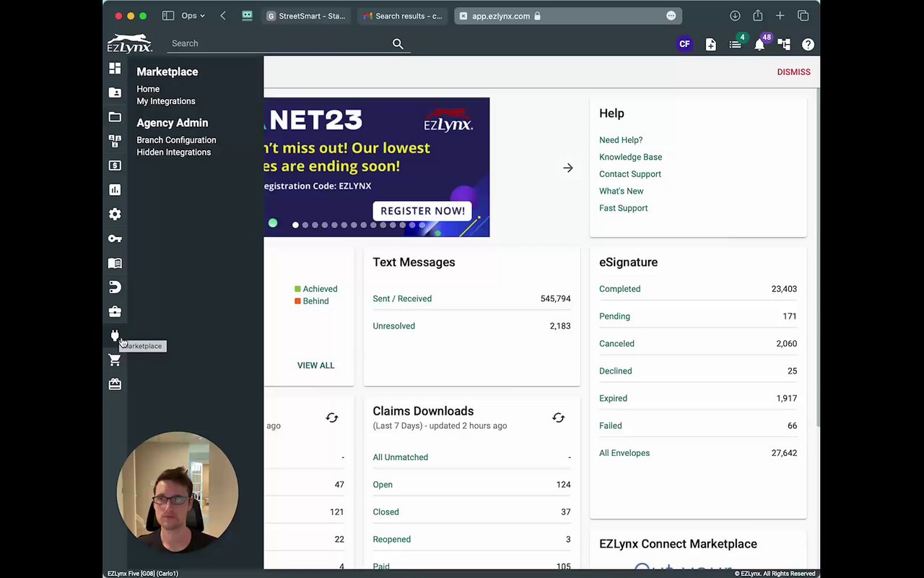Click the EZLynx logo

130,43
